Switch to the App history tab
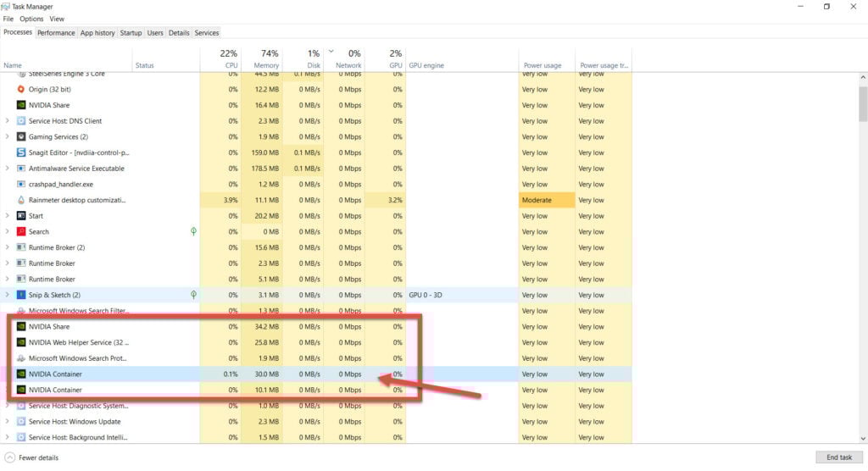Image resolution: width=868 pixels, height=471 pixels. click(x=97, y=33)
